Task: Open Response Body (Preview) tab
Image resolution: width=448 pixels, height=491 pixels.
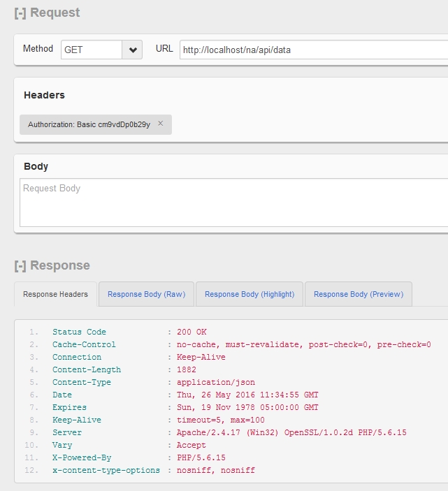Action: [x=359, y=294]
